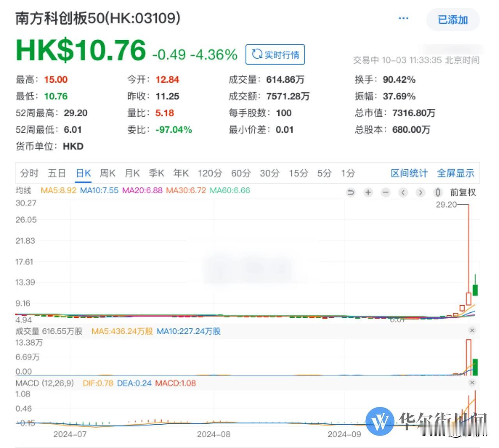Open the three-dot more options menu
The width and height of the screenshot is (499, 448).
coord(403,18)
